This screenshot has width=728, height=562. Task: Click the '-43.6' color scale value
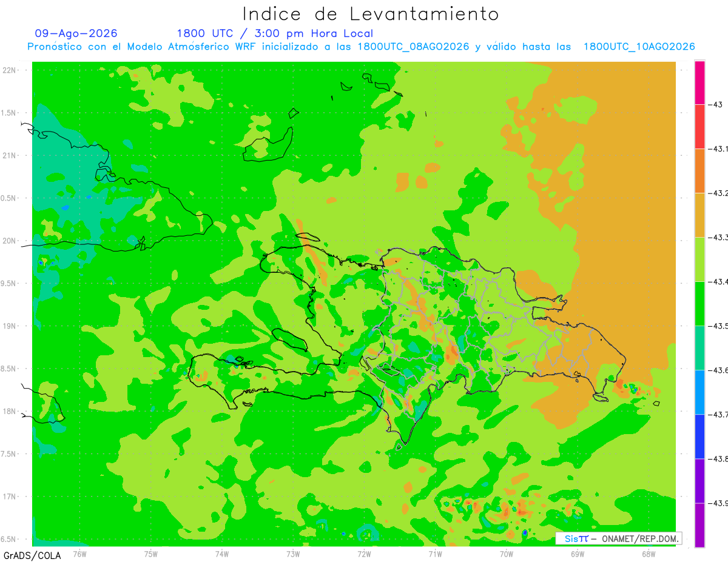[x=718, y=370]
